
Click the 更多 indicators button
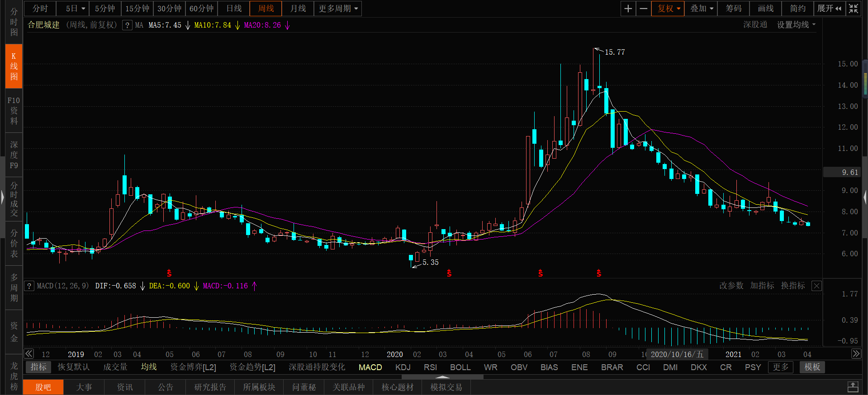tap(780, 367)
